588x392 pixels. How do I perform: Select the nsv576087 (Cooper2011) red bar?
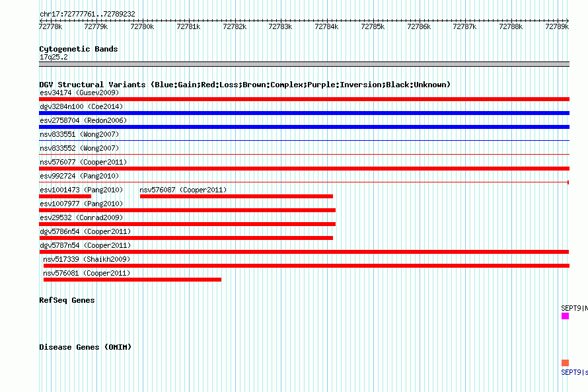pos(237,196)
